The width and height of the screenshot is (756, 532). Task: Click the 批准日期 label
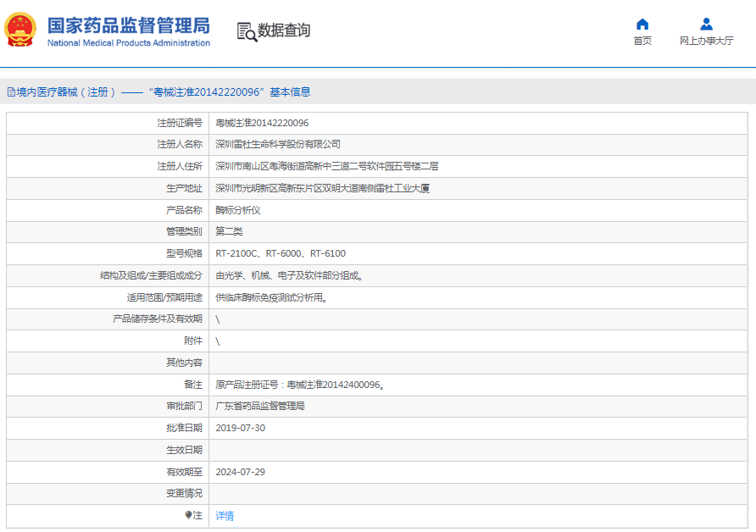(184, 428)
